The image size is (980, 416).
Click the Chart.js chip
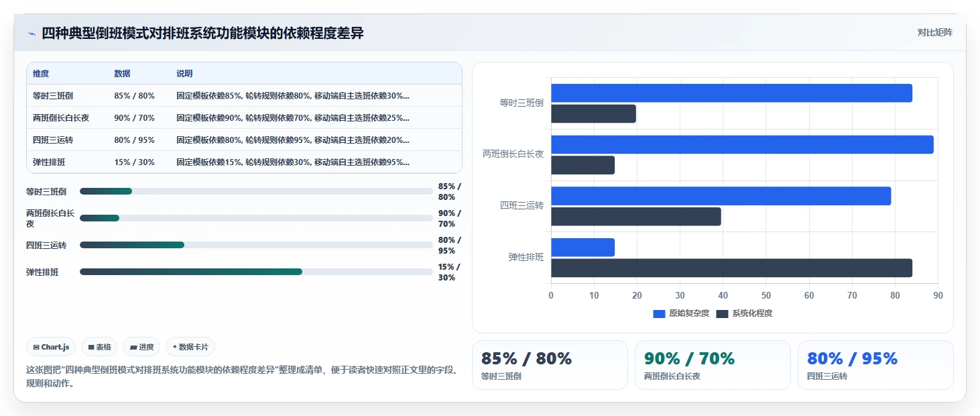(52, 347)
